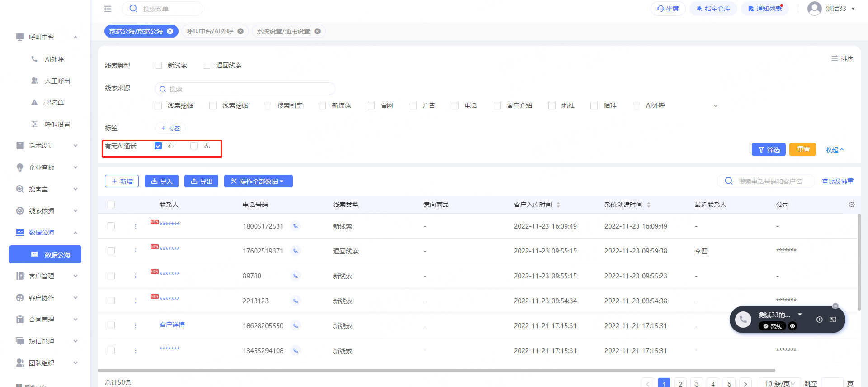Screen dimensions: 868x387
Task: Click the softphone settings gear icon
Action: [793, 326]
